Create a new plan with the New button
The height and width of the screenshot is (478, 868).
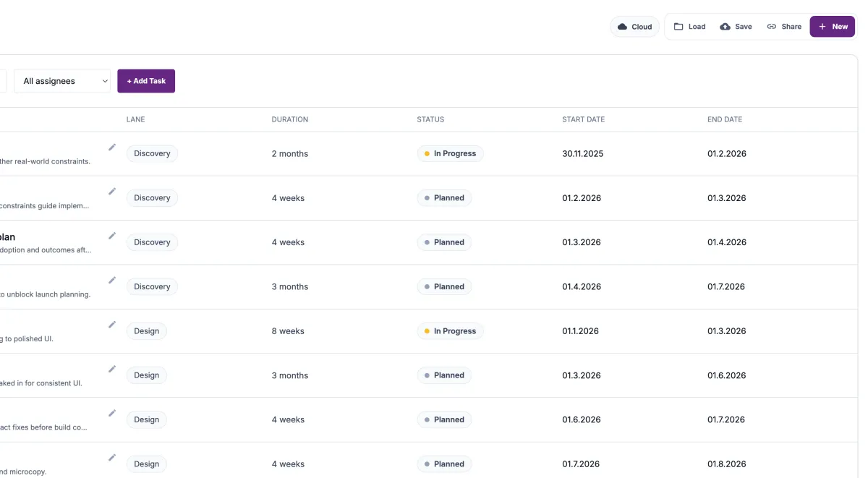(x=832, y=26)
